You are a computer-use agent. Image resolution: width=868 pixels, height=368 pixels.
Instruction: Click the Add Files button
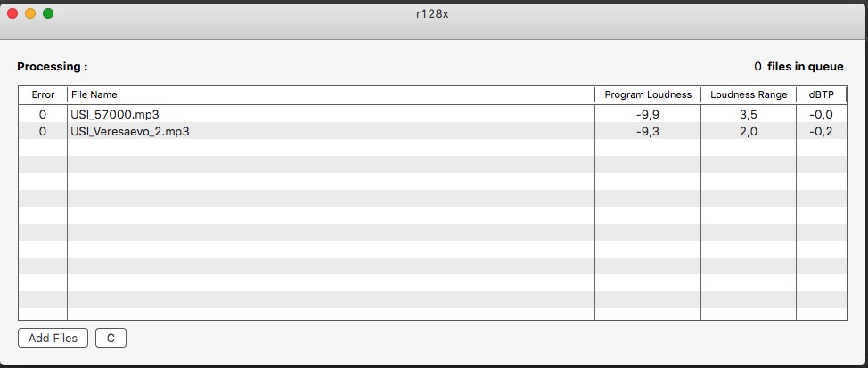53,339
